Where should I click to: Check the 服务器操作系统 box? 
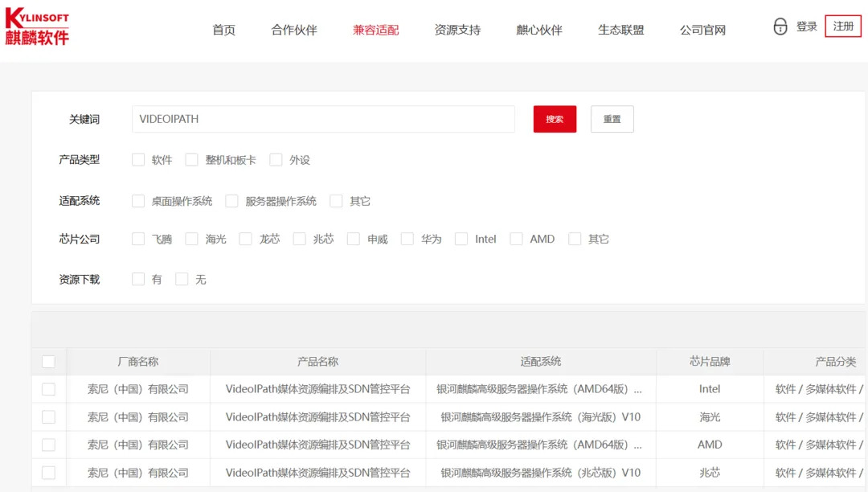click(x=232, y=201)
